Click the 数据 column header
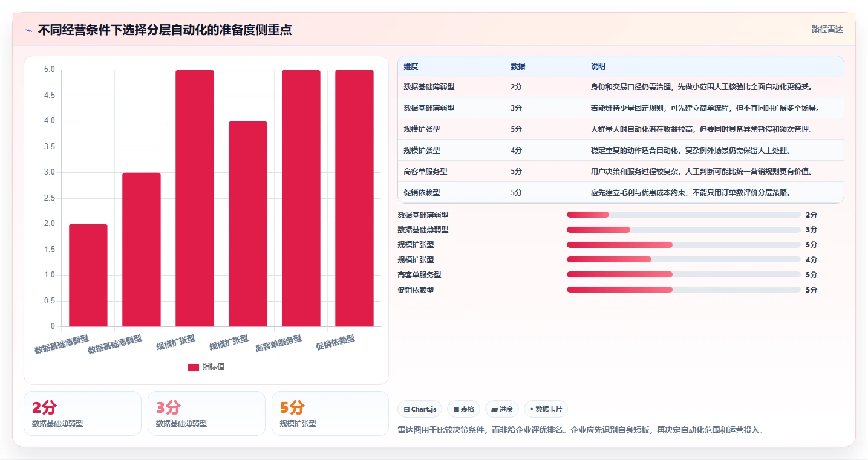 click(x=518, y=66)
